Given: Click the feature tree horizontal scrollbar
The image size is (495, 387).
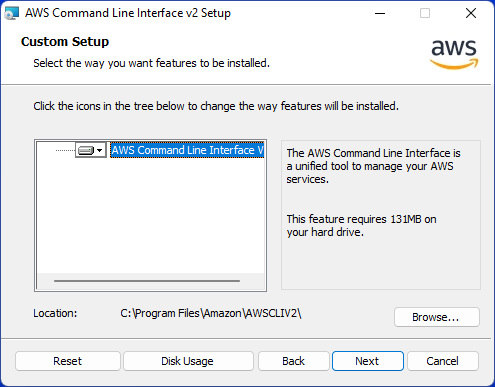Looking at the screenshot, I should pos(147,281).
